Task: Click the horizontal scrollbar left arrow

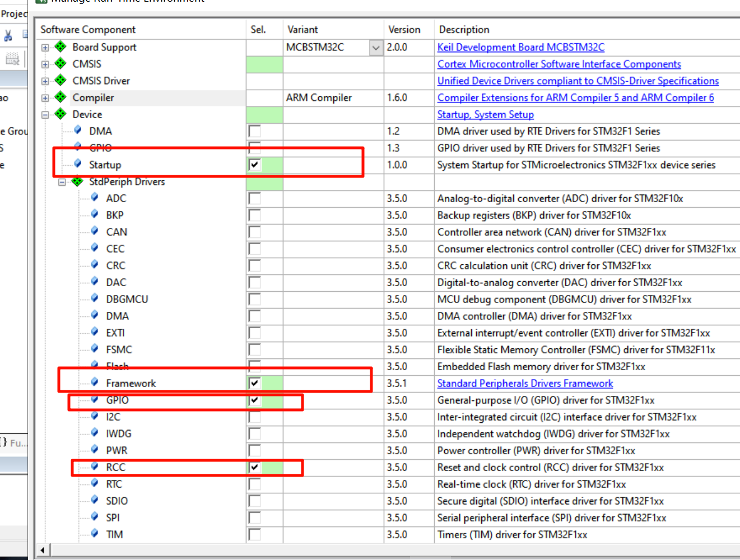Action: [43, 550]
